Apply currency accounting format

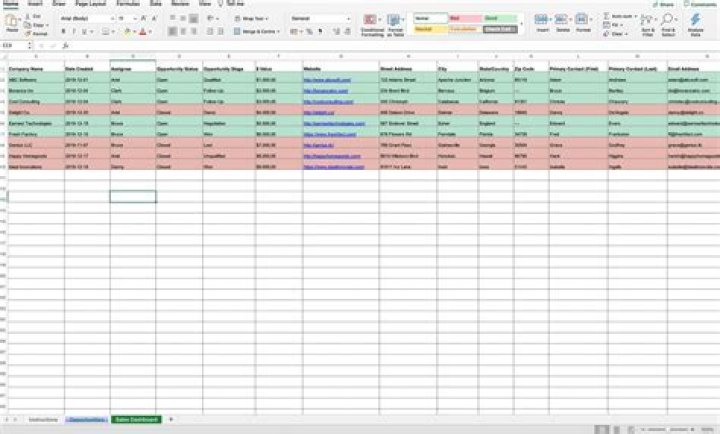pos(295,32)
